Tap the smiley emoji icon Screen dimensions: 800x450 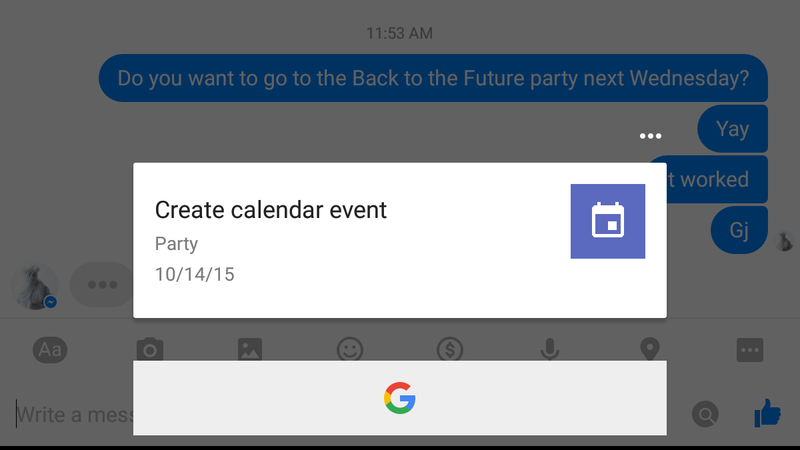(x=350, y=350)
